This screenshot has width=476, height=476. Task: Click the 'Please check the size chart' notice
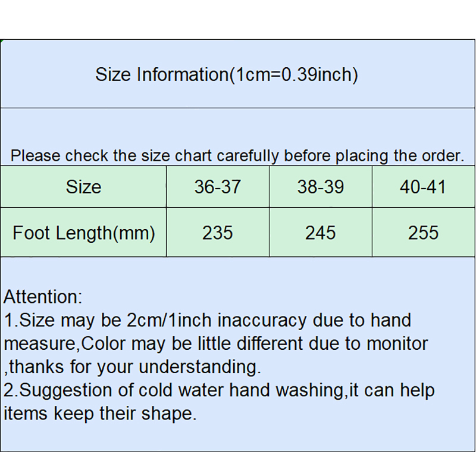click(237, 156)
